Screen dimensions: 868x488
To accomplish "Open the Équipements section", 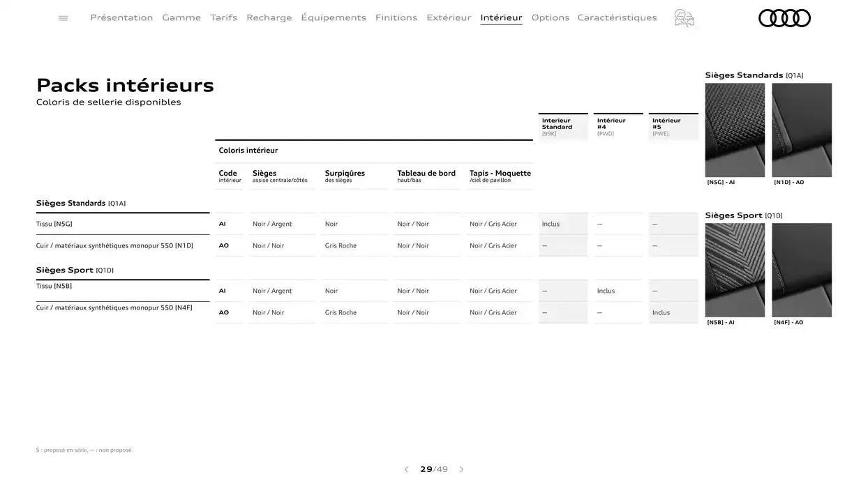I will pos(334,16).
